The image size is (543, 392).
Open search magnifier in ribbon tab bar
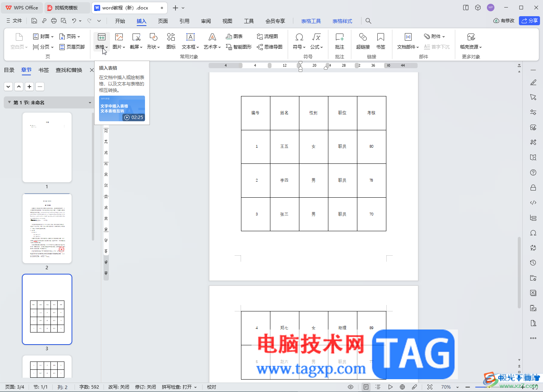368,21
